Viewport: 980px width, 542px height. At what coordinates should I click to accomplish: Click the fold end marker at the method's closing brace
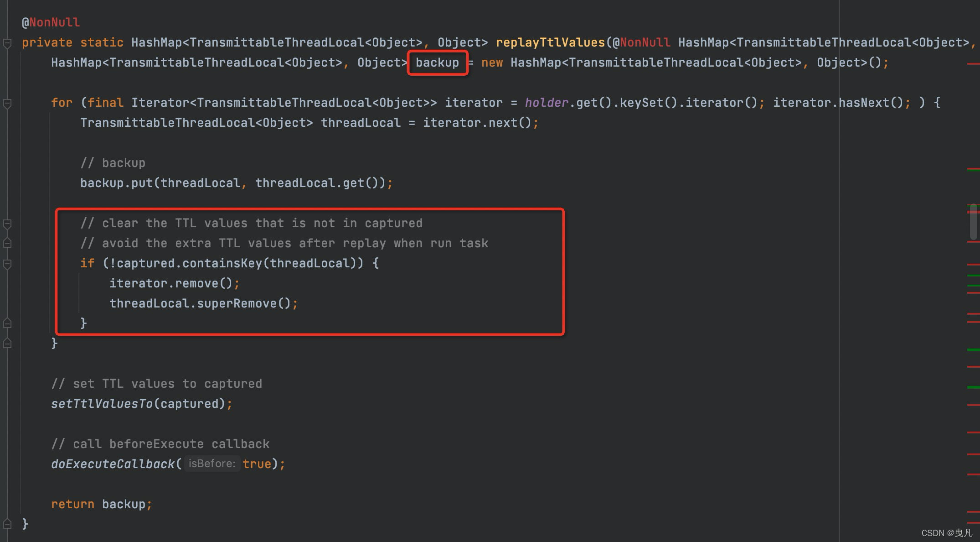tap(7, 524)
